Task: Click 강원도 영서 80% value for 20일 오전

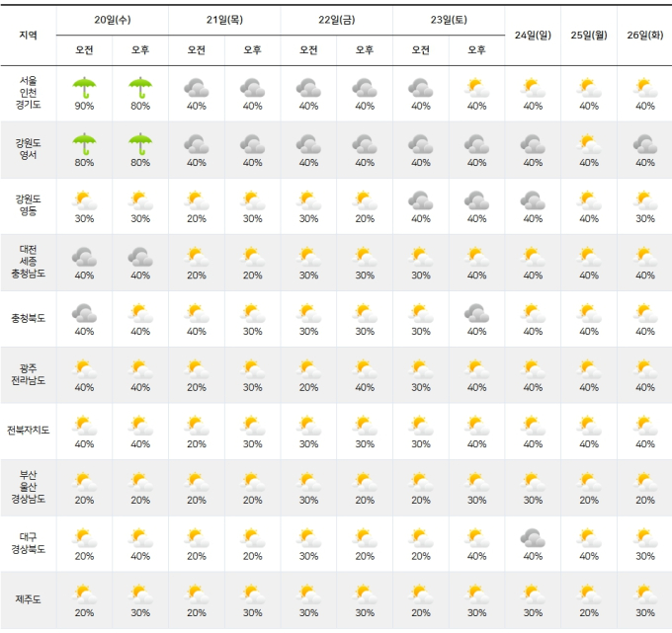Action: [84, 163]
